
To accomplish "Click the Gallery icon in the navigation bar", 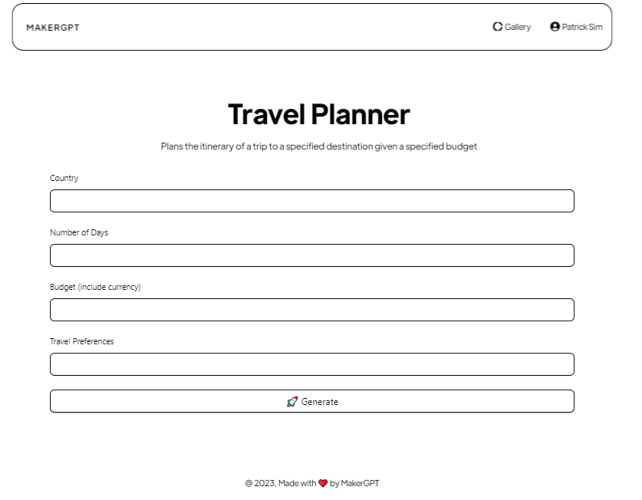I will (x=497, y=27).
